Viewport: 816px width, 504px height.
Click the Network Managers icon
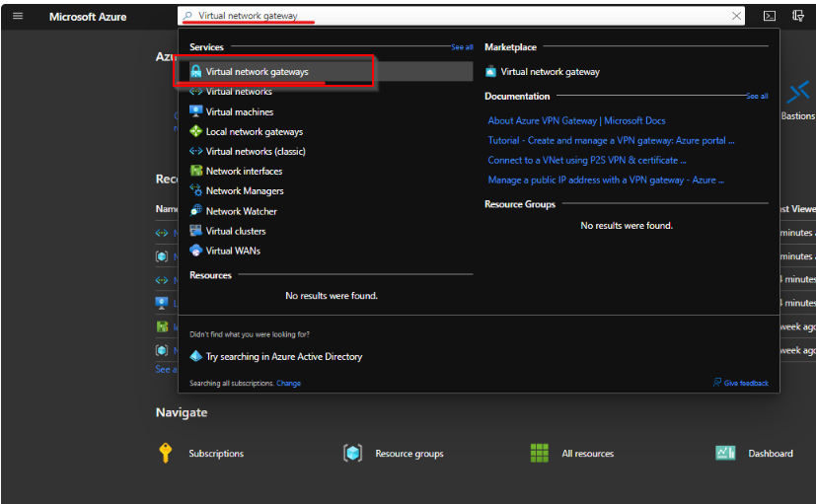195,190
